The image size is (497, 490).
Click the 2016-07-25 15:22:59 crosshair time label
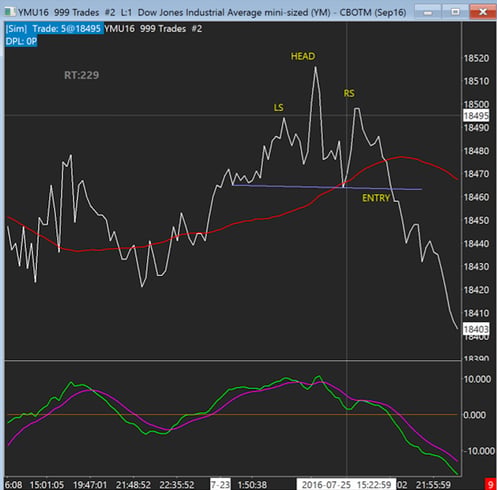[x=346, y=484]
